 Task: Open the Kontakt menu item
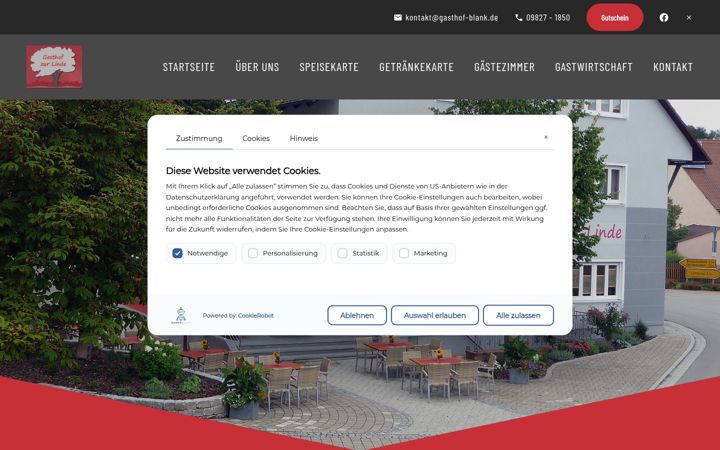[673, 67]
